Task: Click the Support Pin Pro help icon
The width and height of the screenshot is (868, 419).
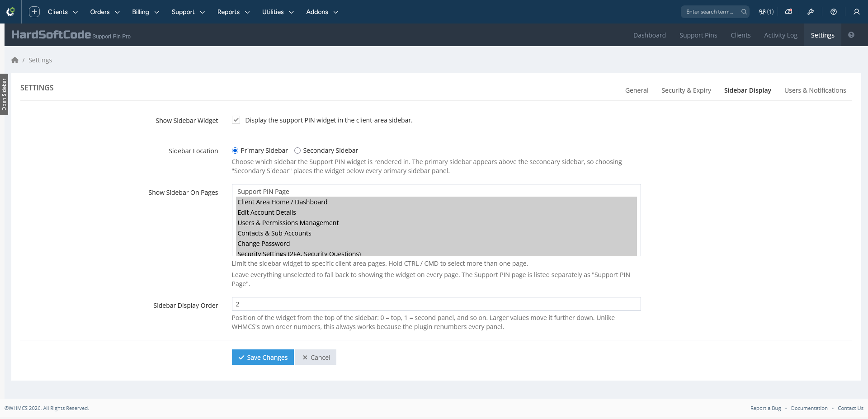Action: pyautogui.click(x=851, y=35)
